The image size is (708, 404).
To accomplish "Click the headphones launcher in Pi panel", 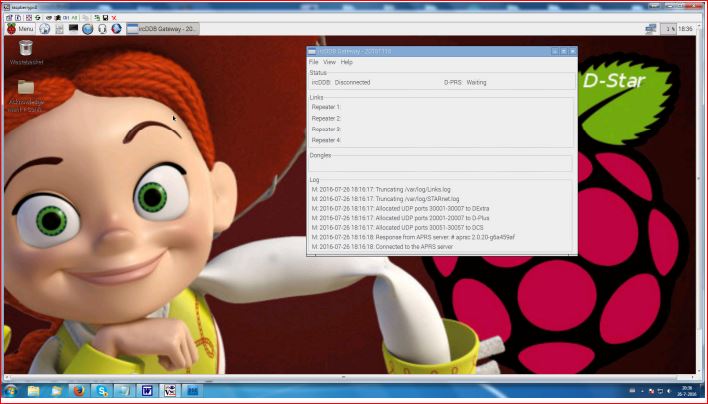I will [x=102, y=29].
